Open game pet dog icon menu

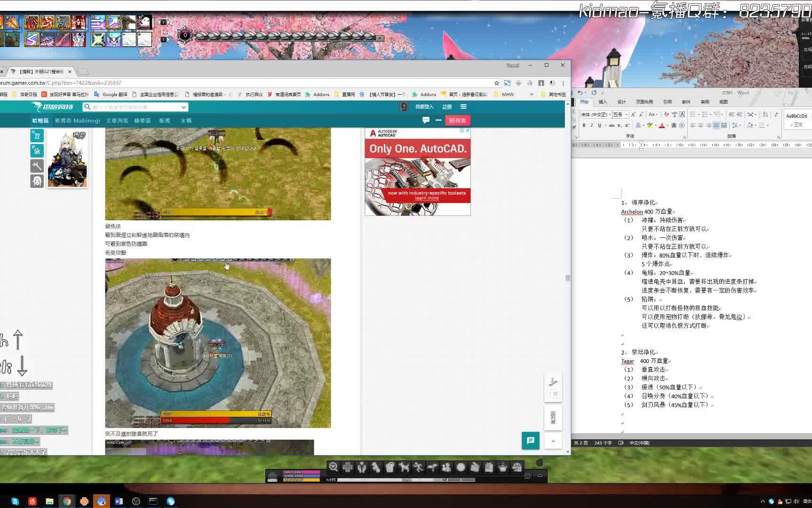coord(404,467)
